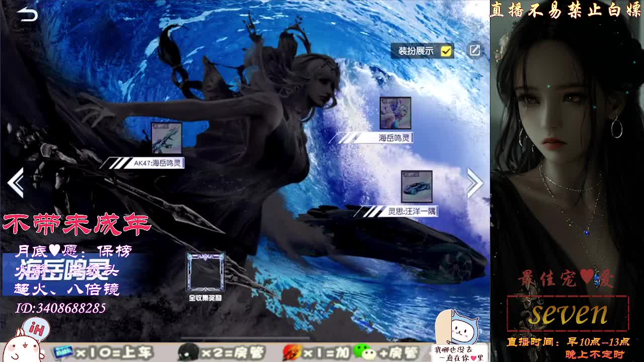Click the 海岳鸣灵 outfit name label
Viewport: 644px width, 362px height.
pyautogui.click(x=394, y=138)
